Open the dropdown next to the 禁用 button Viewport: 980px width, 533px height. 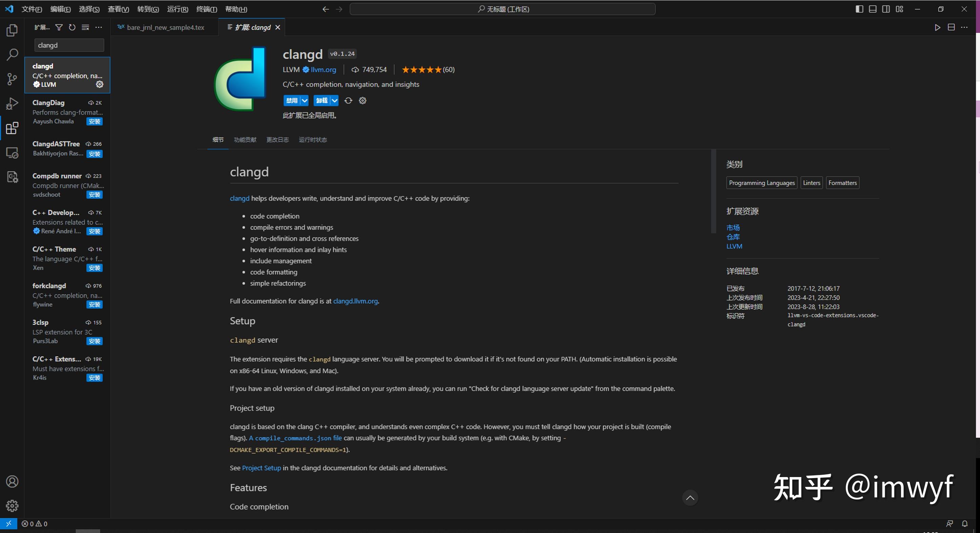pyautogui.click(x=304, y=100)
